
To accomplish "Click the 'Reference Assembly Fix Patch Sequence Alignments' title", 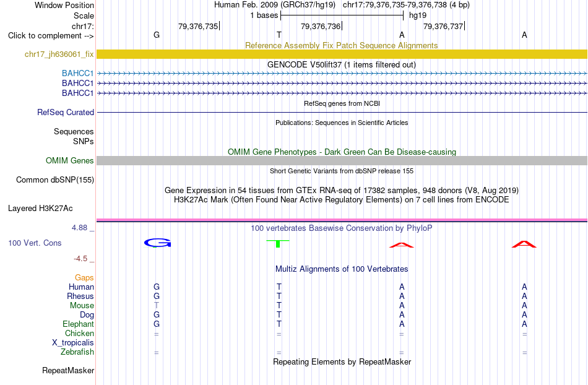I will tap(341, 45).
